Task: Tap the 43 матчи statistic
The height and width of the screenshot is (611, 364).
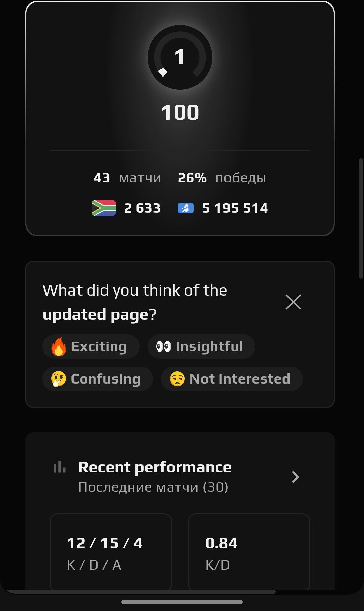Action: [127, 178]
